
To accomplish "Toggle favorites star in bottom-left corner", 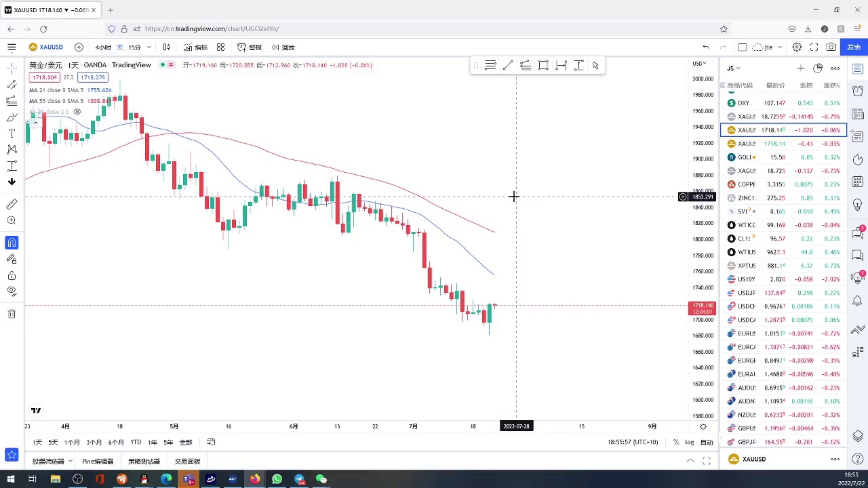I will point(12,455).
